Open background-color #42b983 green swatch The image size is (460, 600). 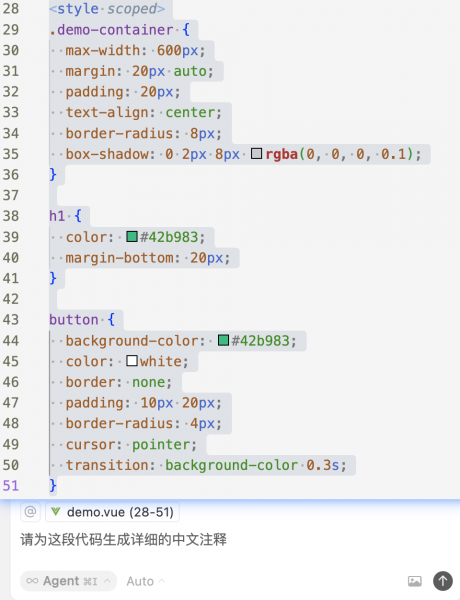223,340
